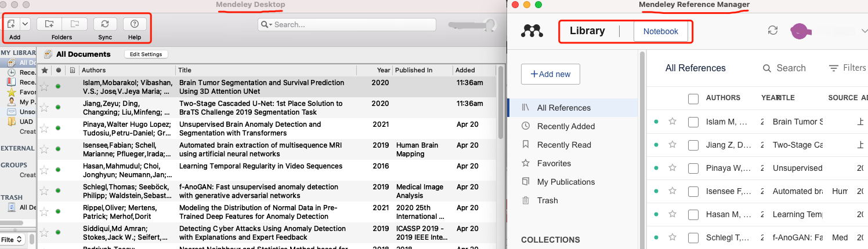Screen dimensions: 868x249
Task: Sort by read/unread dot column header
Action: coord(58,70)
